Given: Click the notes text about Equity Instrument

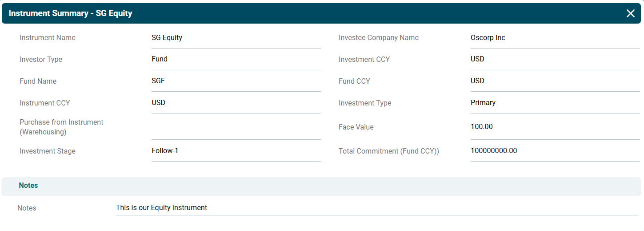Looking at the screenshot, I should tap(161, 208).
